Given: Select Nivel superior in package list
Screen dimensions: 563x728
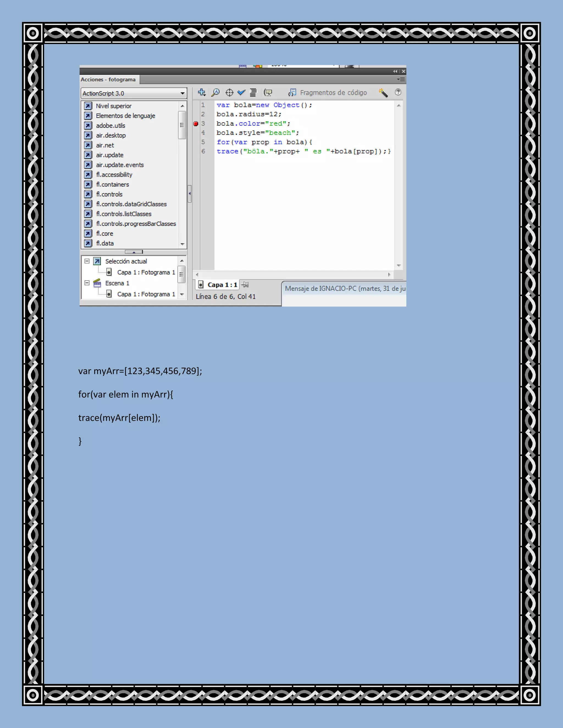Looking at the screenshot, I should tap(114, 106).
